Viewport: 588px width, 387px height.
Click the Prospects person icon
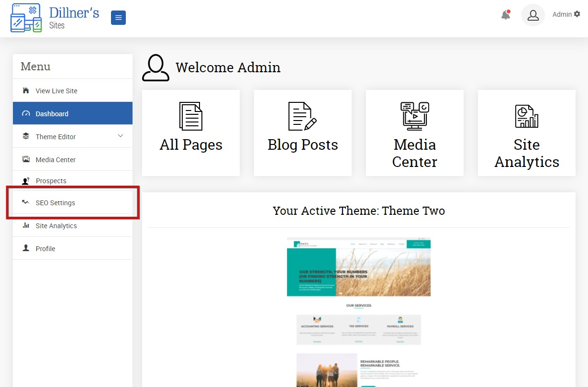[26, 181]
